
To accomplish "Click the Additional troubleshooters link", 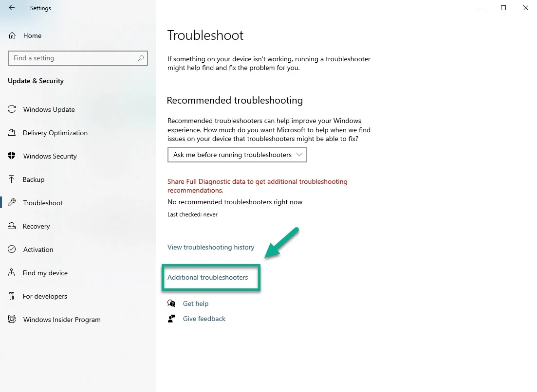I will (207, 277).
